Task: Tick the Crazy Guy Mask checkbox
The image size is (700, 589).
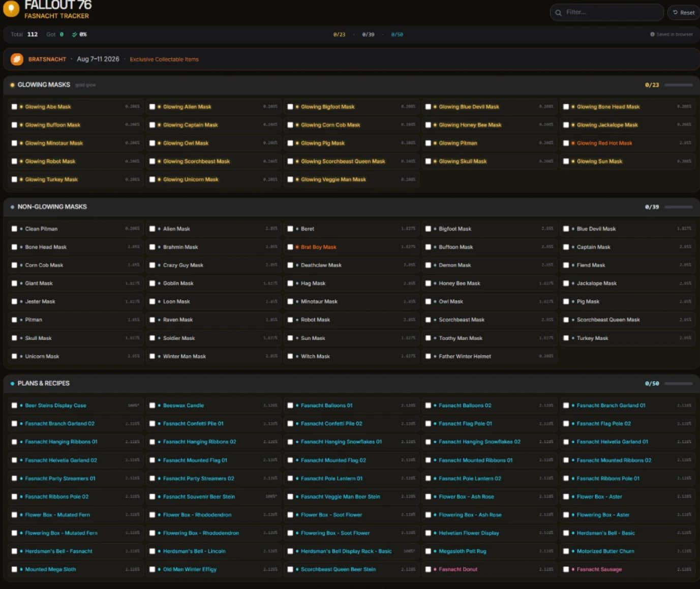Action: pyautogui.click(x=152, y=265)
